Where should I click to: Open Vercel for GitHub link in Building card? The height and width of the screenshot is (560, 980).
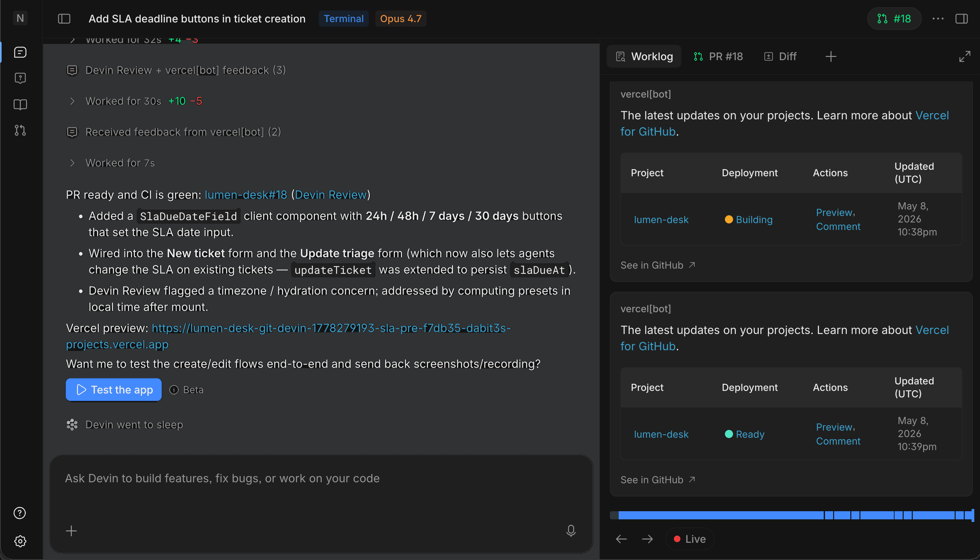coord(784,124)
